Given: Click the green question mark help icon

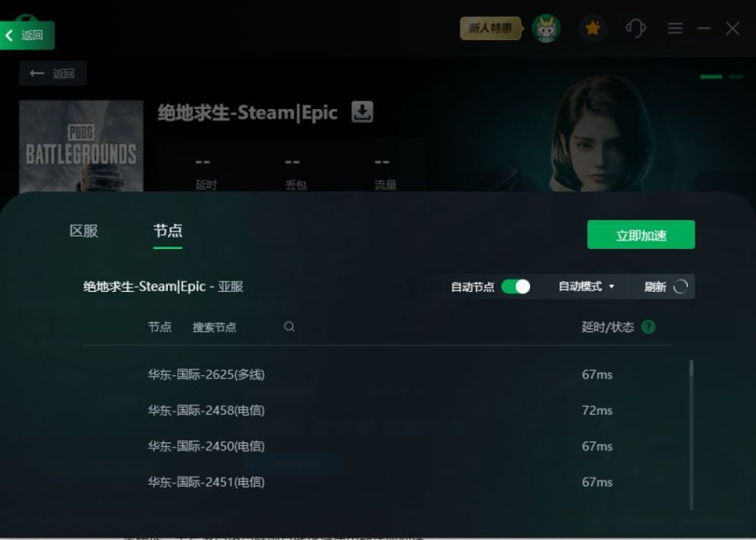Looking at the screenshot, I should pos(649,327).
